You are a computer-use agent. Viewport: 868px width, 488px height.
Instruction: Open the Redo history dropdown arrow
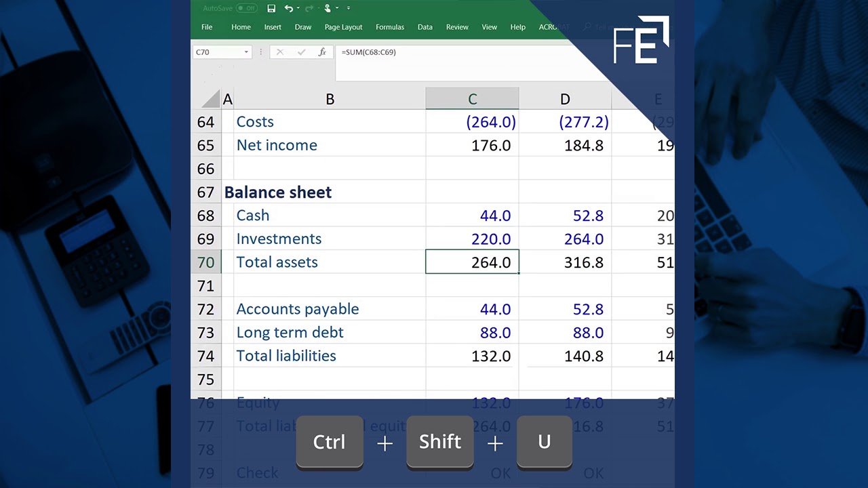(x=318, y=8)
